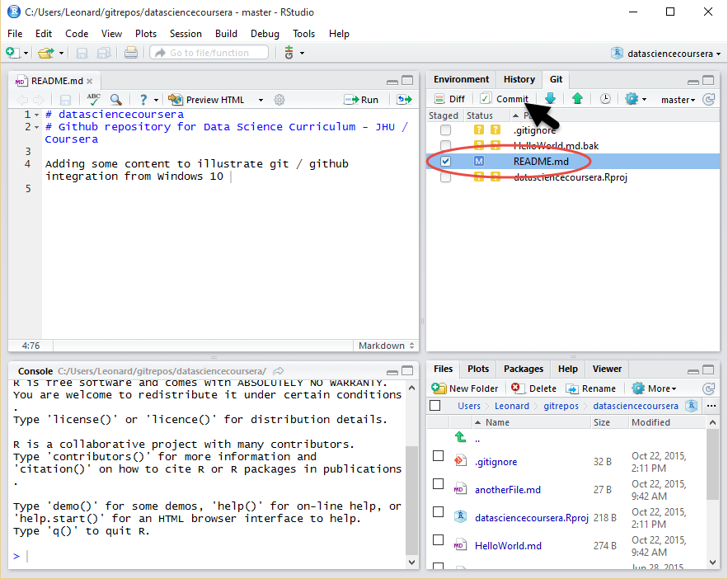The image size is (728, 579).
Task: Stage the .gitignore file checkbox
Action: pyautogui.click(x=446, y=130)
